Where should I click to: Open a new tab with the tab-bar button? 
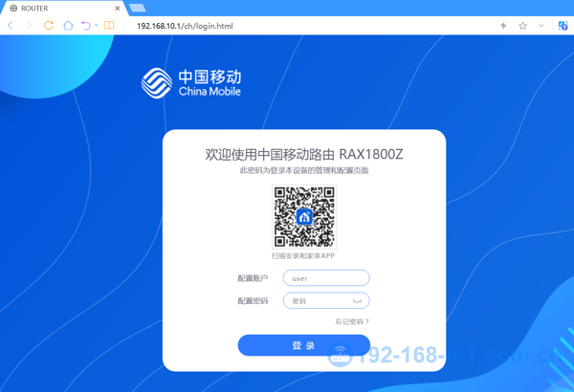pyautogui.click(x=138, y=8)
